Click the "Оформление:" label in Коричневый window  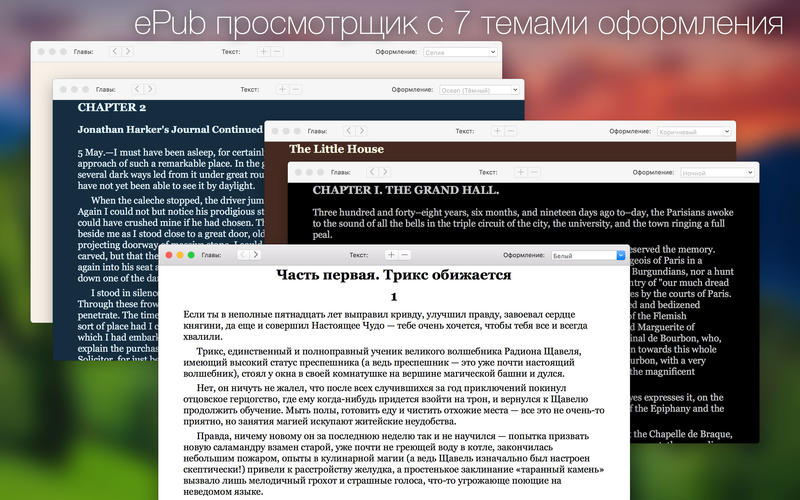(x=630, y=131)
